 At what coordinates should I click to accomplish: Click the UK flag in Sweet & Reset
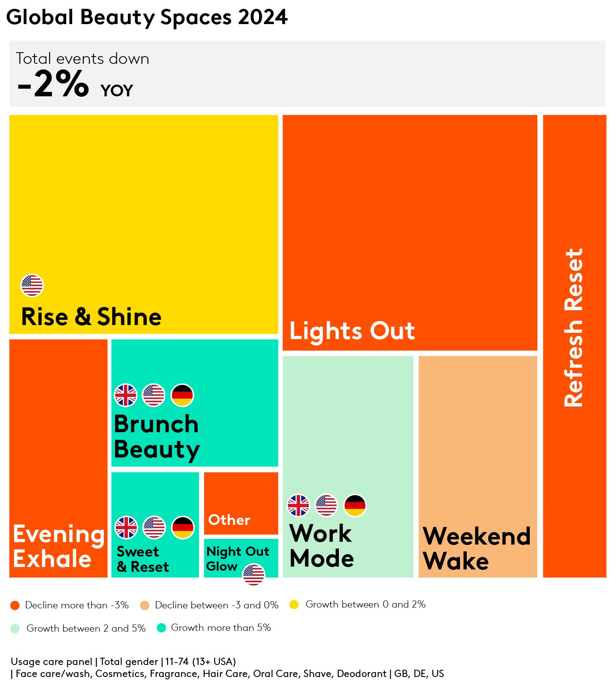click(126, 527)
